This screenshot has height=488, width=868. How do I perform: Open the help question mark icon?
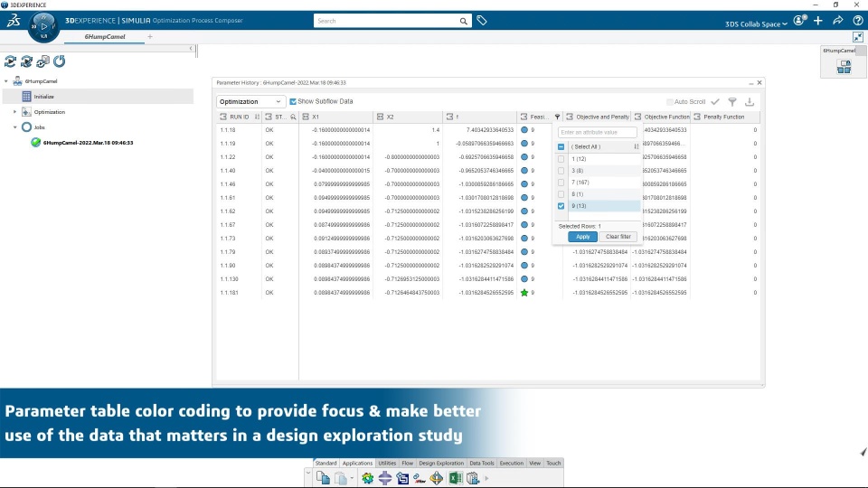pyautogui.click(x=857, y=21)
